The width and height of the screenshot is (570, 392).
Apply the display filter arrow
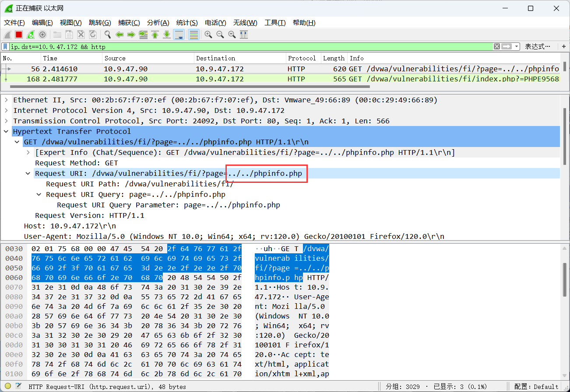coord(507,46)
